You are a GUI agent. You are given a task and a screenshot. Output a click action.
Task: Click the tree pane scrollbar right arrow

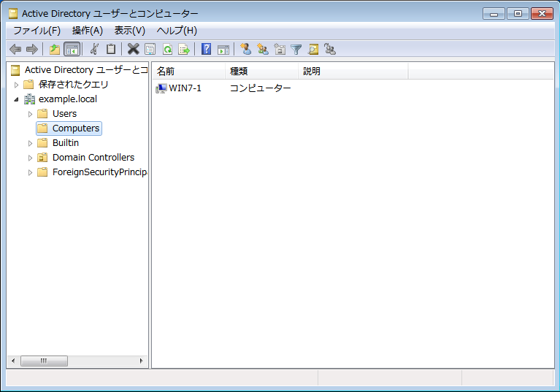[142, 361]
